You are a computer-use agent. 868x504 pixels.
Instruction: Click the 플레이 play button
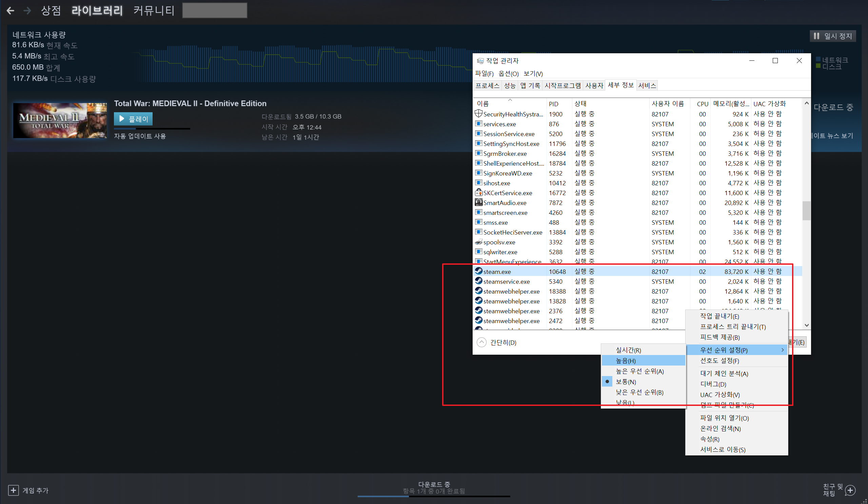pos(133,119)
